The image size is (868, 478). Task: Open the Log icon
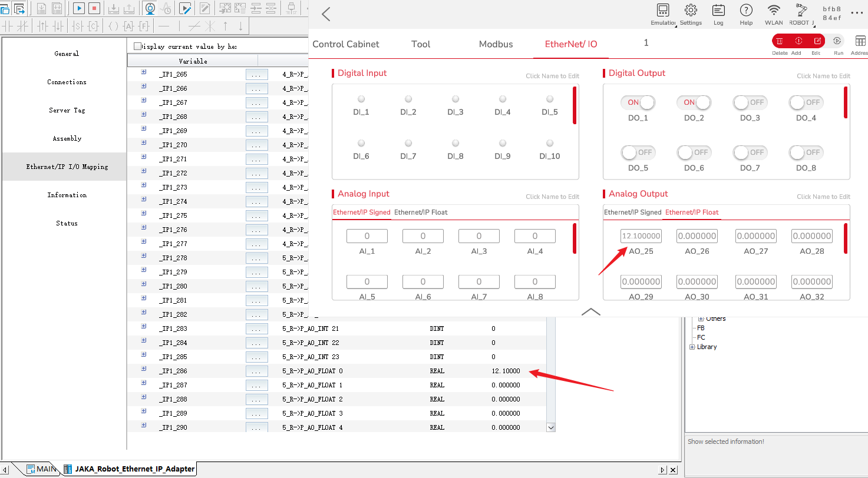tap(718, 11)
